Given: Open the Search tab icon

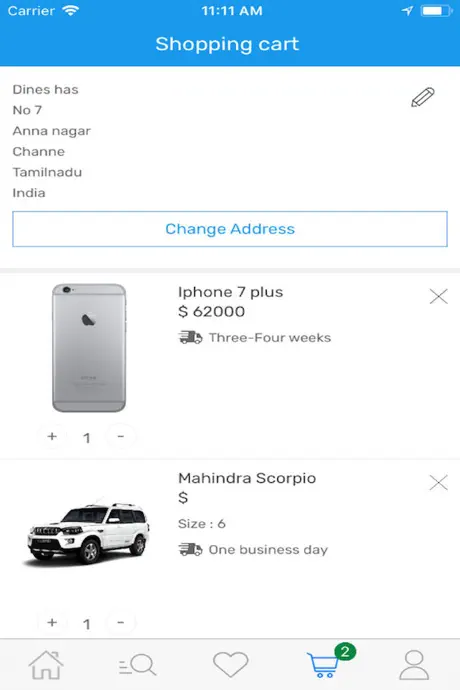Looking at the screenshot, I should (x=137, y=664).
